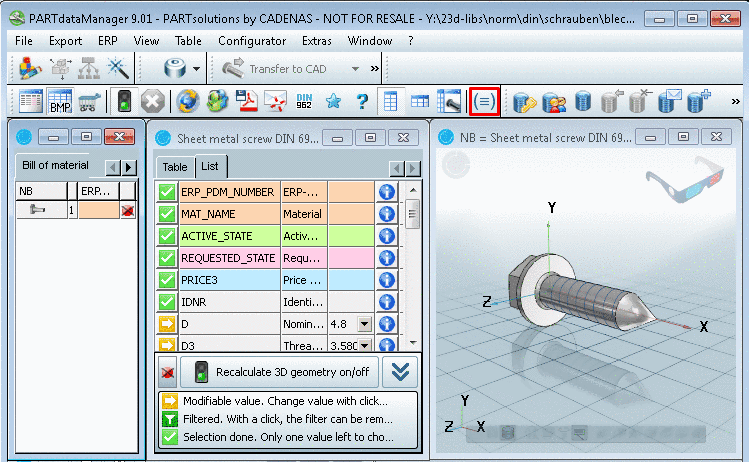Click the scroll down arrow of variable list

click(x=413, y=343)
